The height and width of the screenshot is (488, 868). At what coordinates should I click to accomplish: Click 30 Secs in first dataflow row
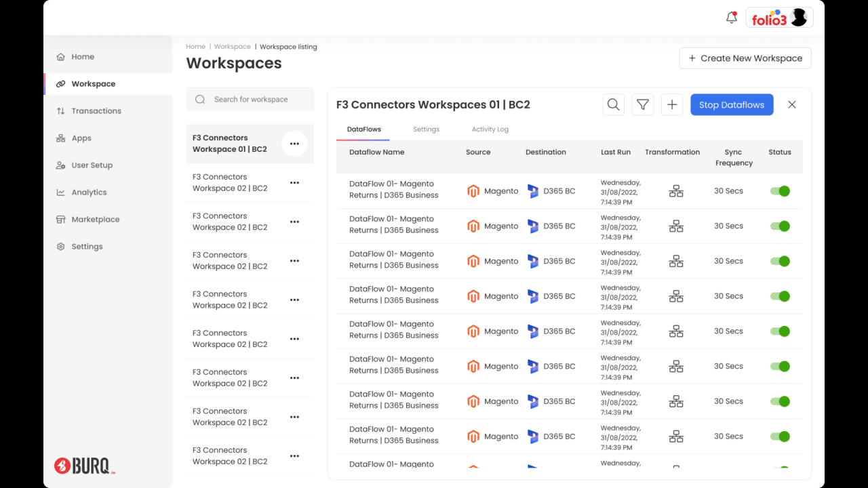click(728, 191)
